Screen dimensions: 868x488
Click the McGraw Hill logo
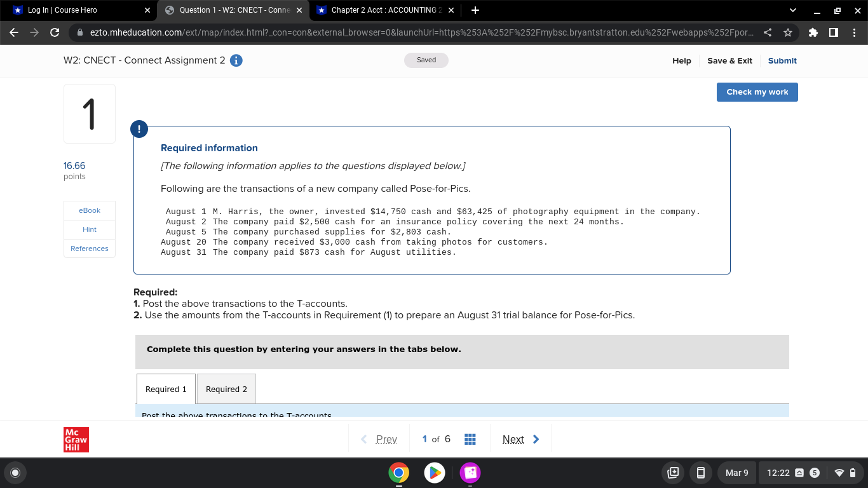click(x=76, y=439)
